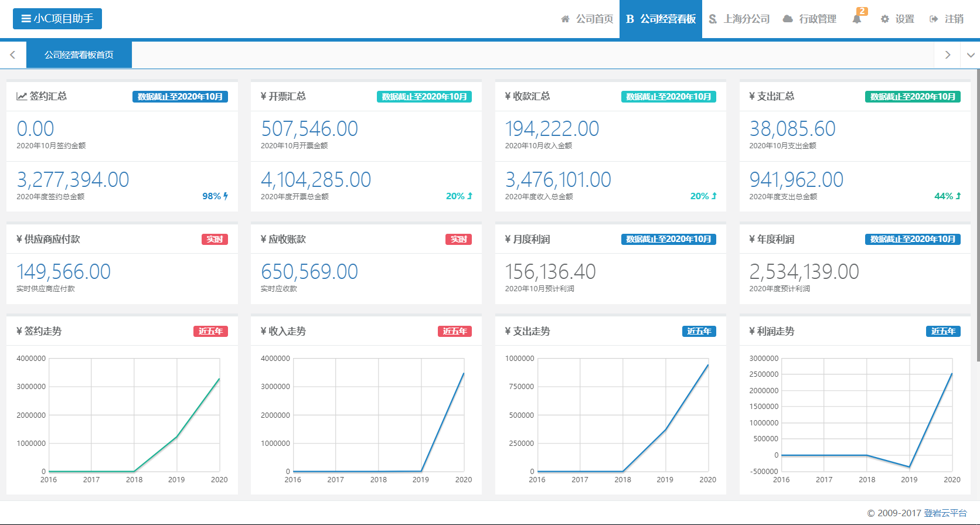
Task: Click the notification bell icon
Action: point(856,19)
